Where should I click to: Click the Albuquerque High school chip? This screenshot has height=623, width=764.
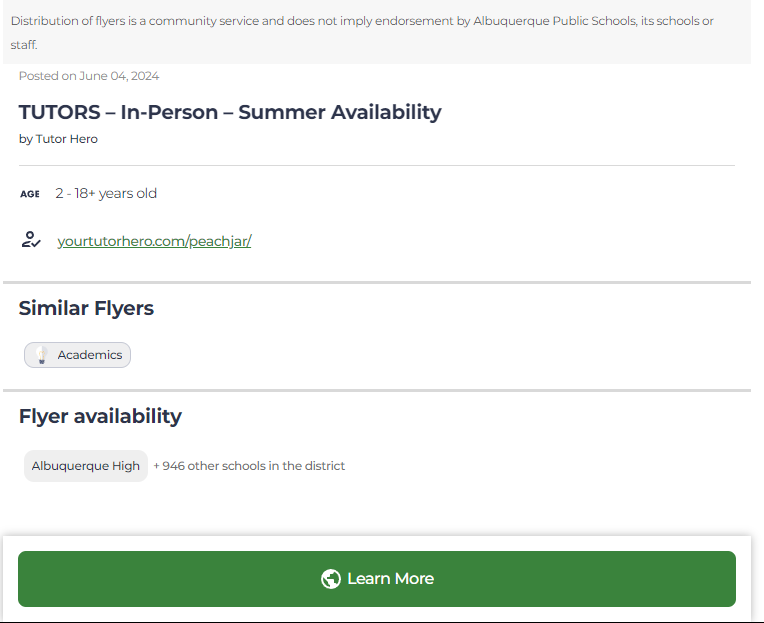86,466
